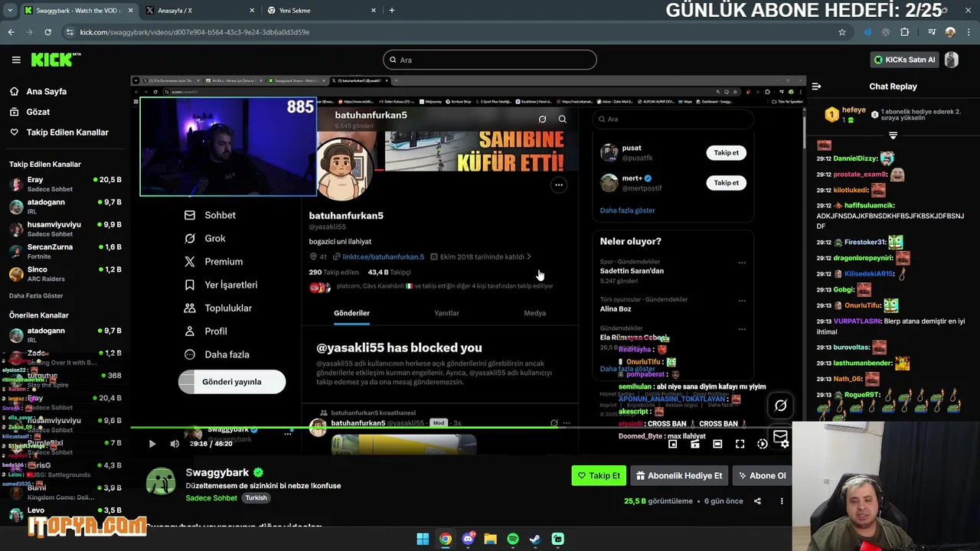Collapse the Chat Replay panel
The image size is (980, 551).
[816, 86]
